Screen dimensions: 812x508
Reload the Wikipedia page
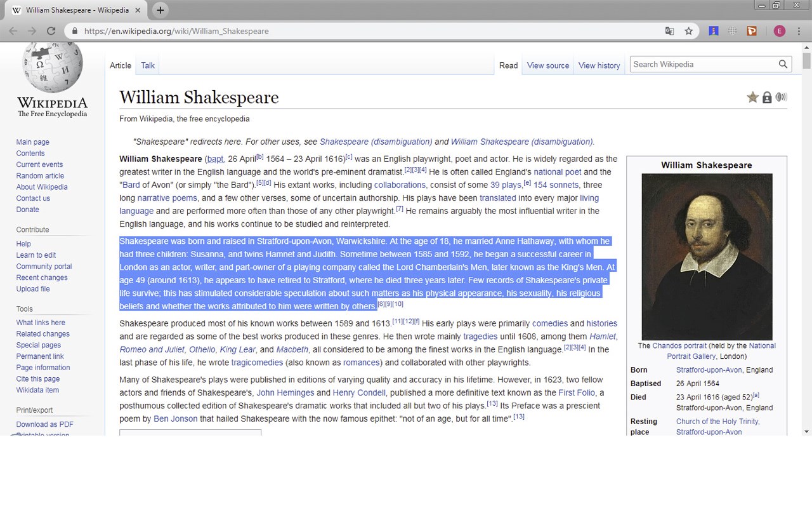51,31
